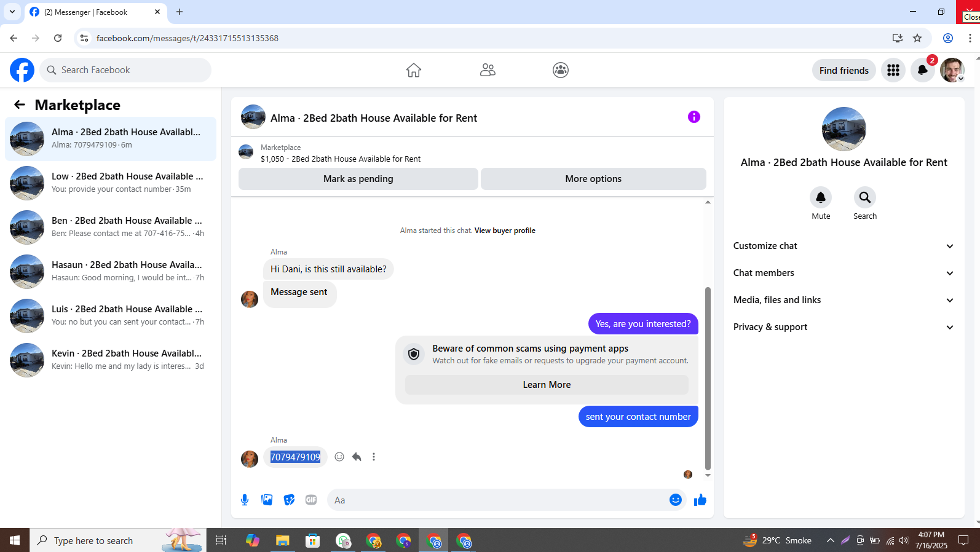This screenshot has width=980, height=552.
Task: Open File Explorer from the taskbar
Action: coord(282,540)
